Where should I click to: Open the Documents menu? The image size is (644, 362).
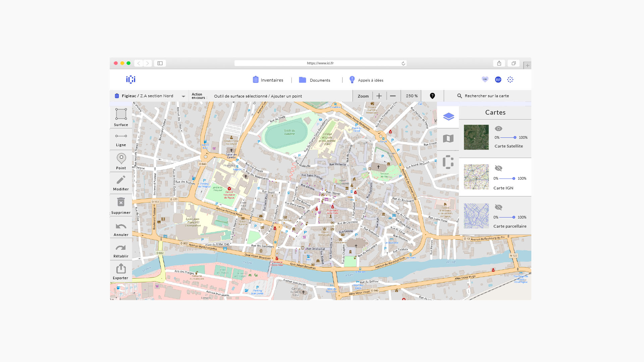point(315,80)
